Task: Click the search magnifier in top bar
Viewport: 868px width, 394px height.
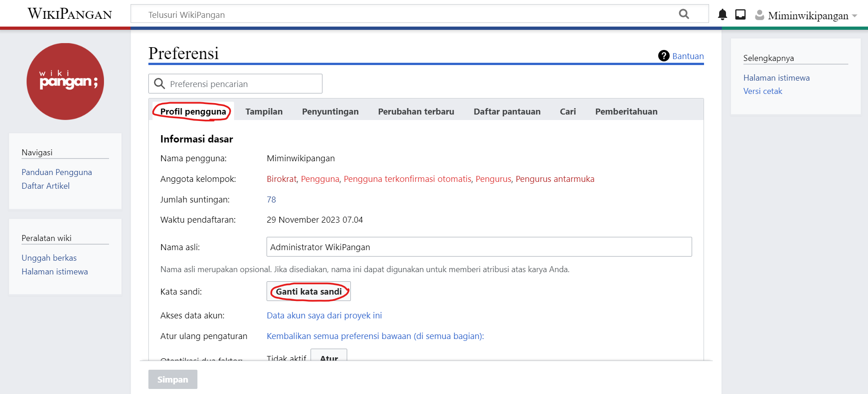Action: pos(684,14)
